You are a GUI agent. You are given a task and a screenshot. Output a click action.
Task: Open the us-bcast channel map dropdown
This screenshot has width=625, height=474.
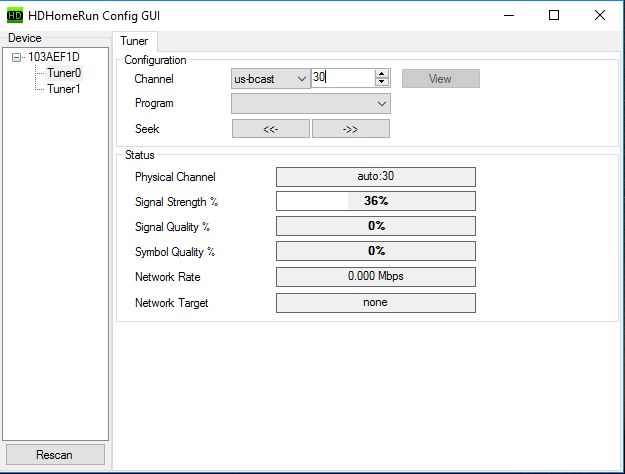[x=271, y=79]
